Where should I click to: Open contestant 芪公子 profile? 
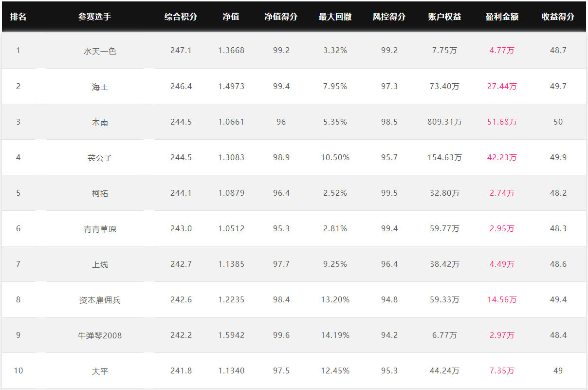point(100,158)
